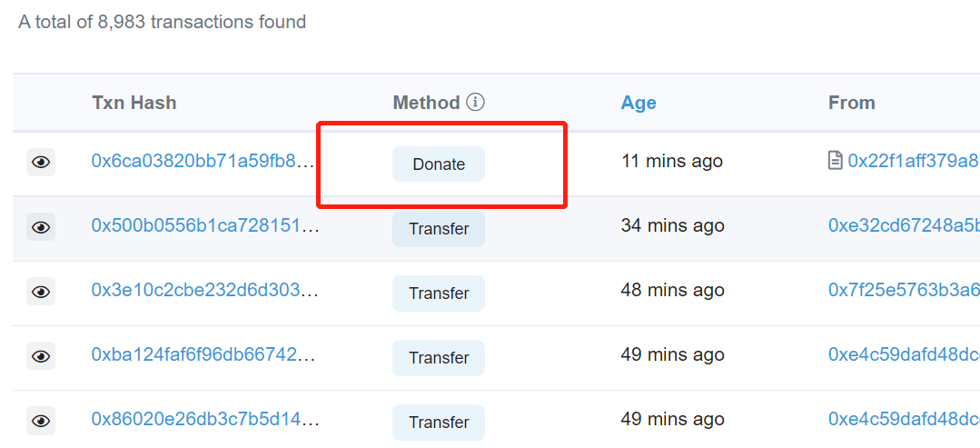Open sender address 0x7f25e5763b3a6

(904, 290)
